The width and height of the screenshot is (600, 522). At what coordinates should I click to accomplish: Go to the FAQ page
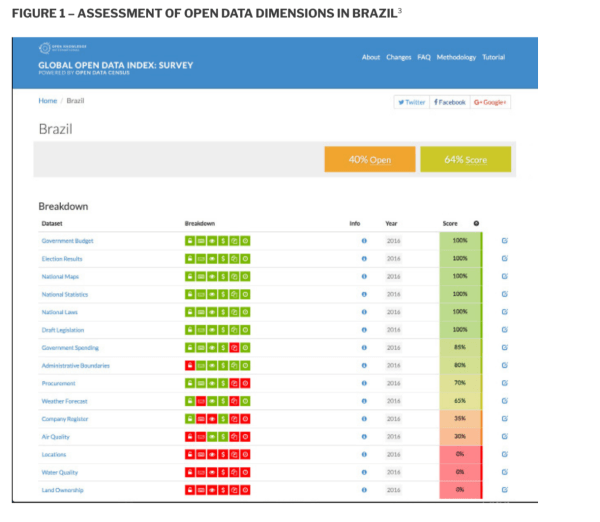[x=424, y=57]
